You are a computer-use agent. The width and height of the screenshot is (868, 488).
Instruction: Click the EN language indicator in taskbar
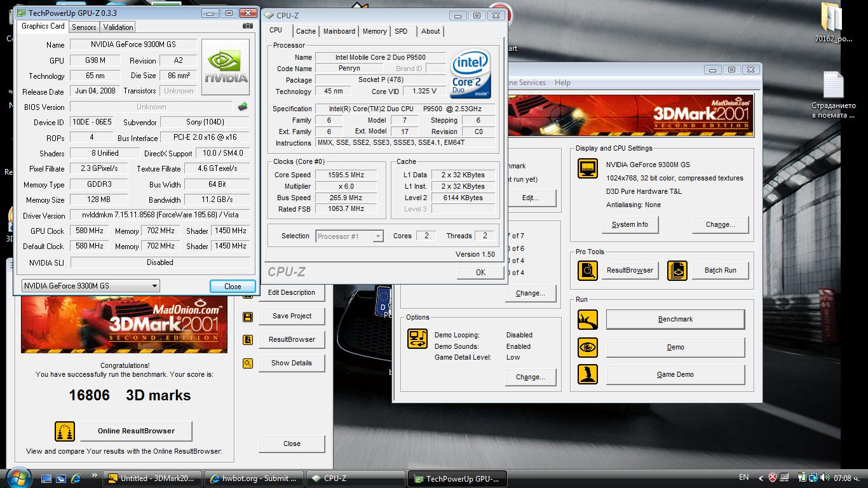click(744, 477)
